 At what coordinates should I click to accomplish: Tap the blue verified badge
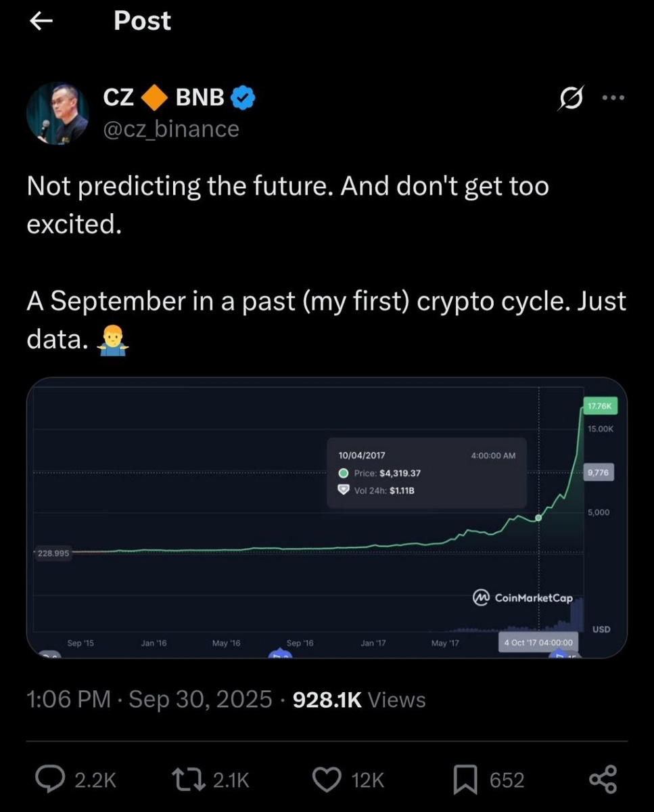click(x=243, y=98)
